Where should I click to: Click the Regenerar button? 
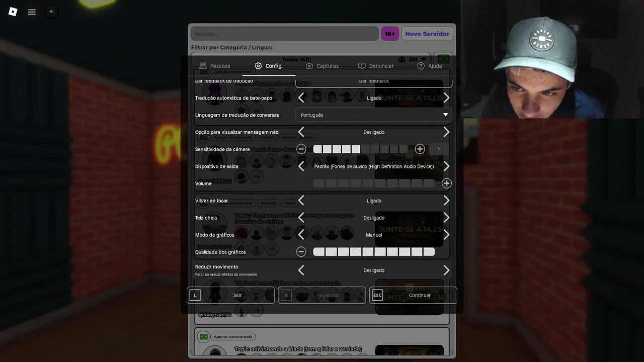(322, 295)
